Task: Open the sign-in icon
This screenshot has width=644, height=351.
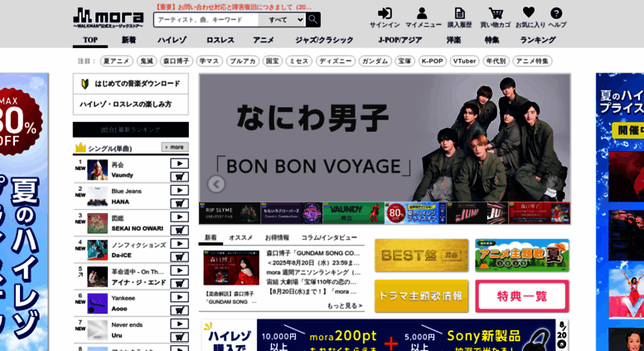Action: [x=385, y=13]
